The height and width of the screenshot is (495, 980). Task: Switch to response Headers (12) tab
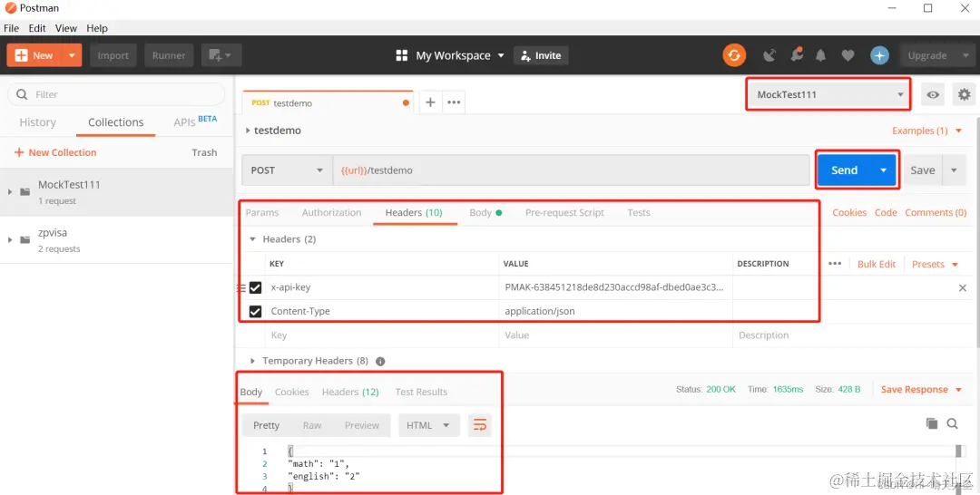[x=350, y=392]
